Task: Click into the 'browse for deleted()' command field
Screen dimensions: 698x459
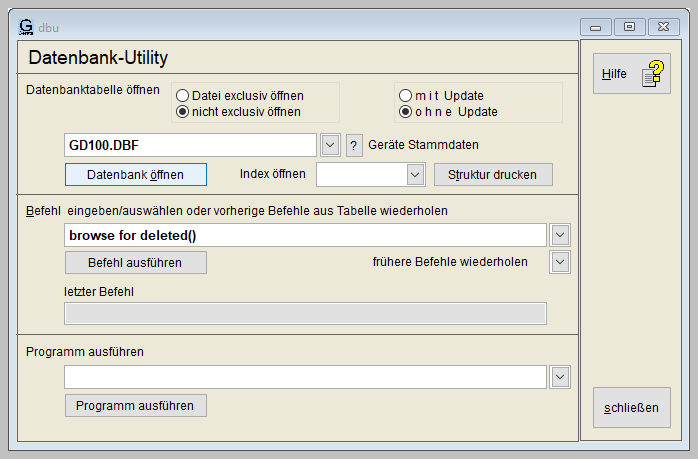Action: click(305, 235)
